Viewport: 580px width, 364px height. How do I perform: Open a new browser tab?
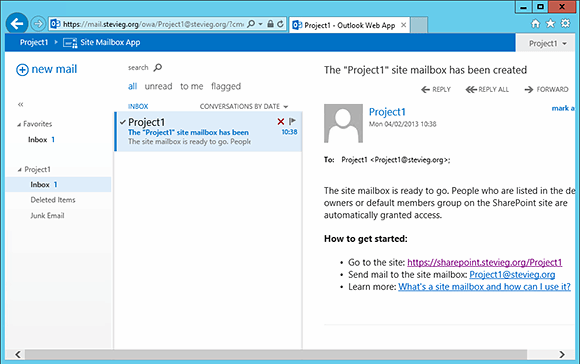[419, 25]
